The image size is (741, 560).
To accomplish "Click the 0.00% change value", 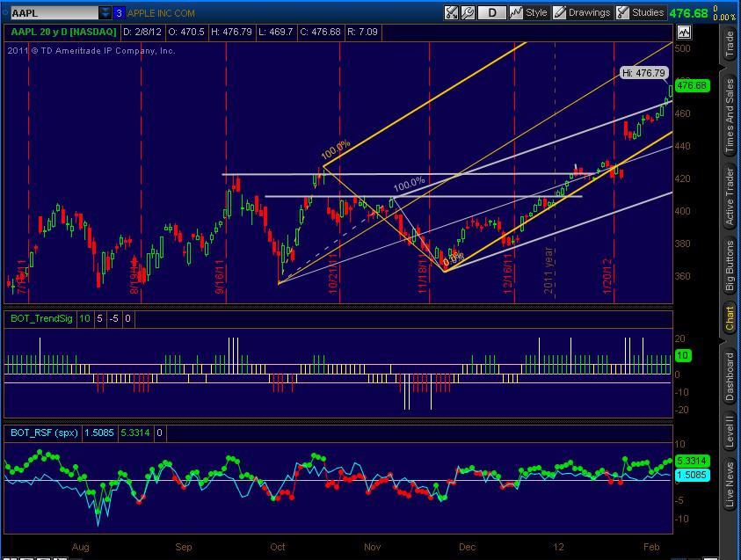I will point(724,17).
